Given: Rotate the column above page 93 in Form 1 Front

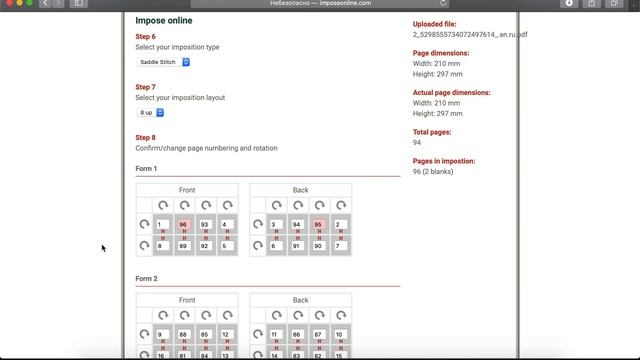Looking at the screenshot, I should pyautogui.click(x=206, y=205).
